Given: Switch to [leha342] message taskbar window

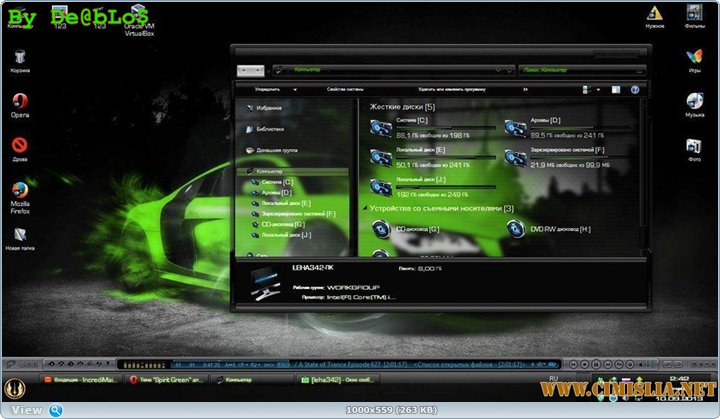Looking at the screenshot, I should (x=339, y=380).
